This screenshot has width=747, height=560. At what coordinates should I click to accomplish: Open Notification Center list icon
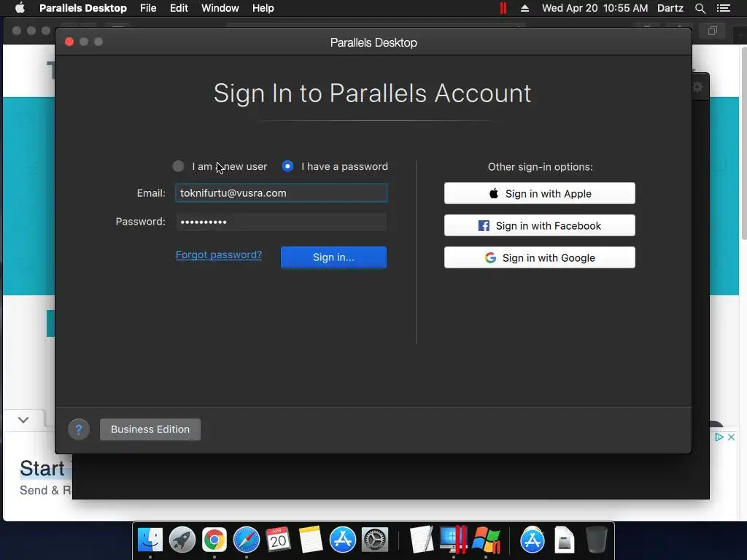[724, 8]
